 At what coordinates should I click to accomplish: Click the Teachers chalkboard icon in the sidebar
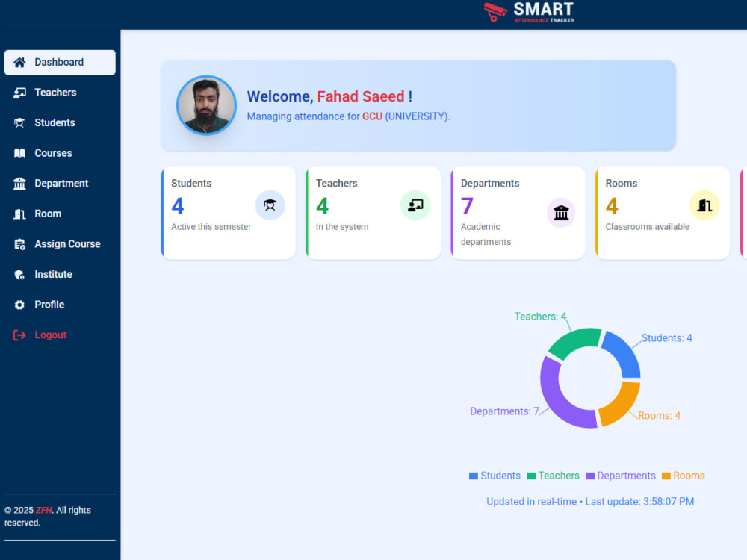pyautogui.click(x=19, y=93)
